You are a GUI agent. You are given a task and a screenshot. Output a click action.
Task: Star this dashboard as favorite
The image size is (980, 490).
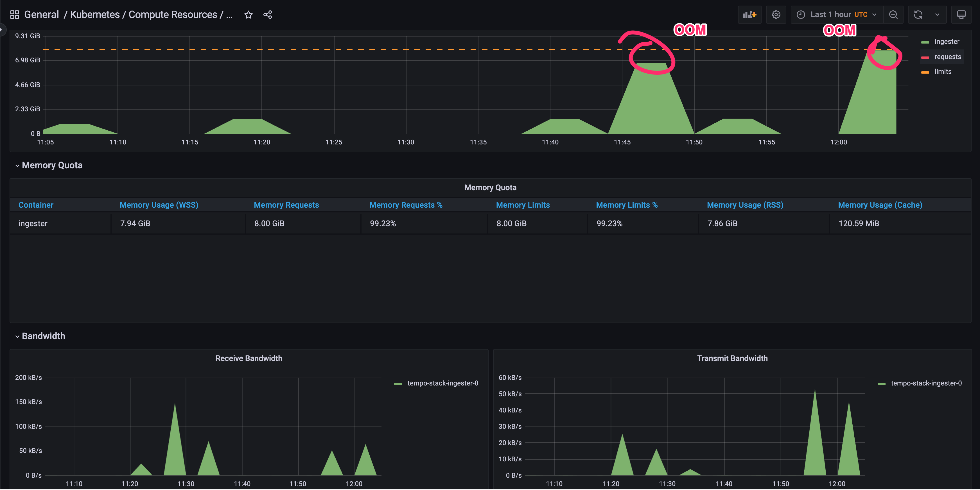[249, 15]
